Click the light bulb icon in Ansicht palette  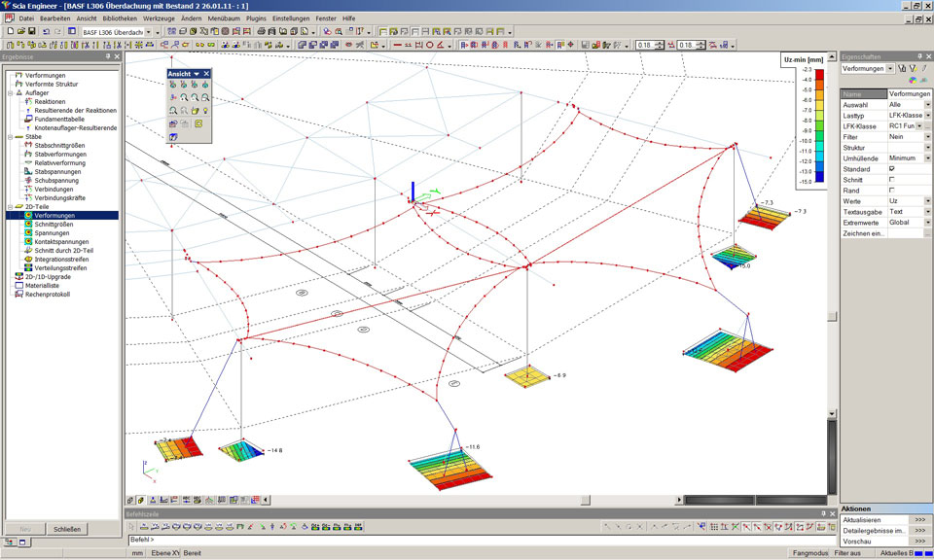[x=206, y=111]
